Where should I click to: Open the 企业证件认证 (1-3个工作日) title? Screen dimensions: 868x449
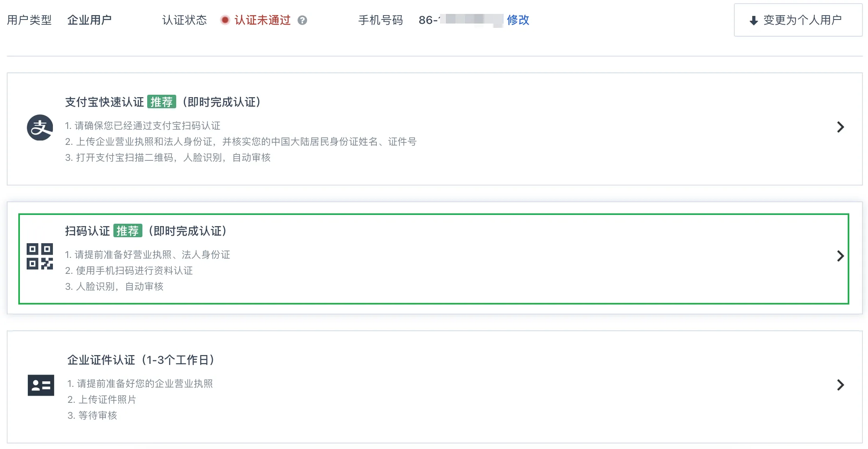point(141,360)
